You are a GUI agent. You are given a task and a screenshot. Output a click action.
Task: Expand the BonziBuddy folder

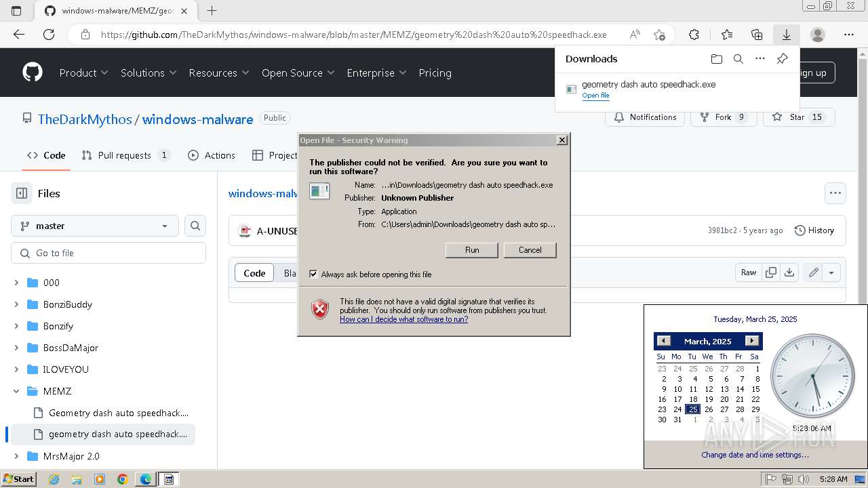pos(16,304)
